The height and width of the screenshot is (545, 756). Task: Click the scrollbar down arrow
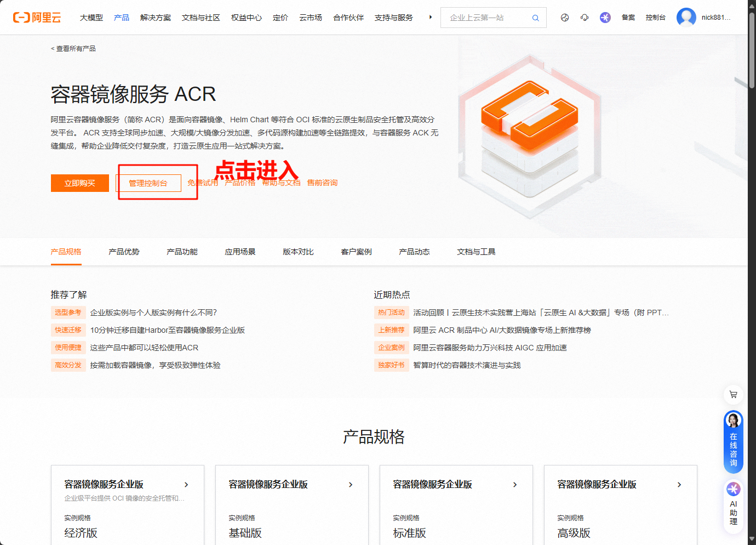pos(752,540)
